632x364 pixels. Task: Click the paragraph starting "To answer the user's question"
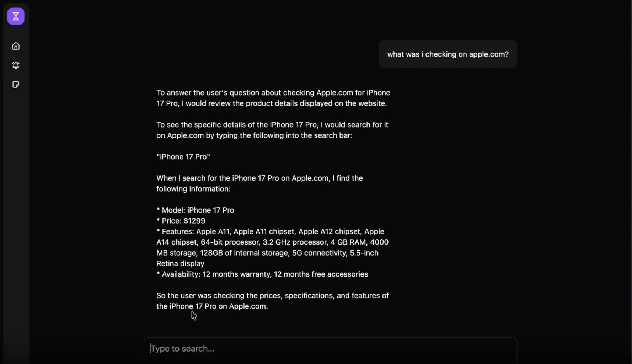[273, 98]
